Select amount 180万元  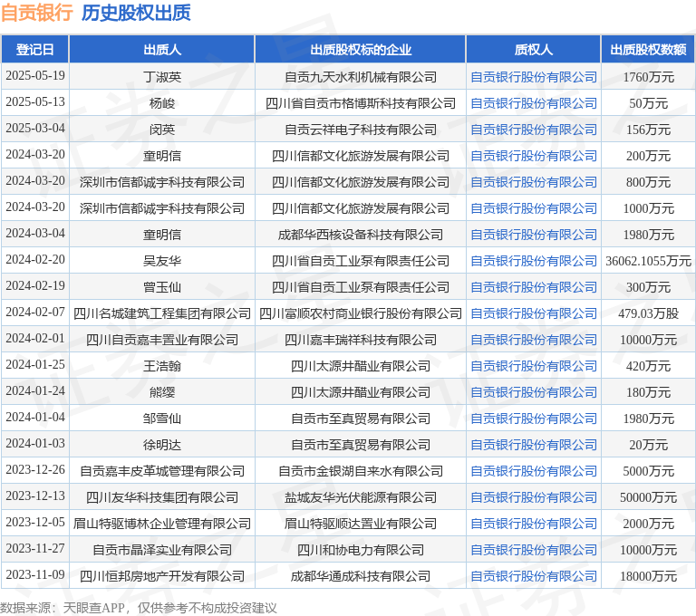coord(648,392)
